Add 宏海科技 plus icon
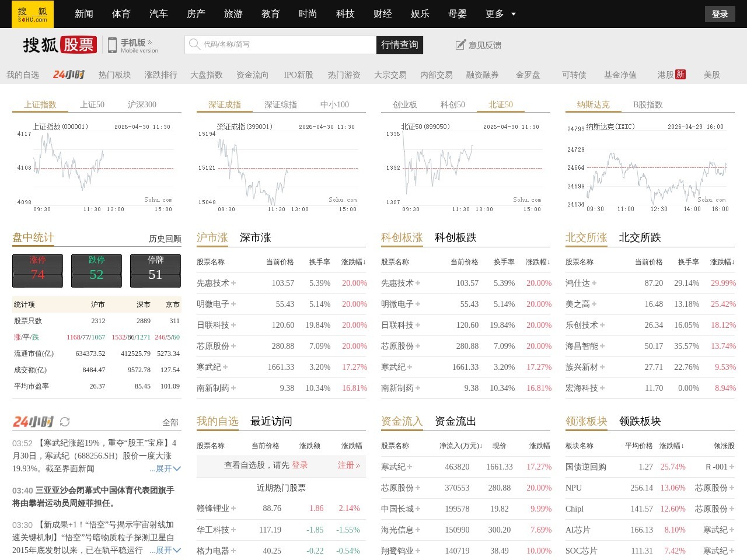Viewport: 747px width, 560px height. coord(602,388)
